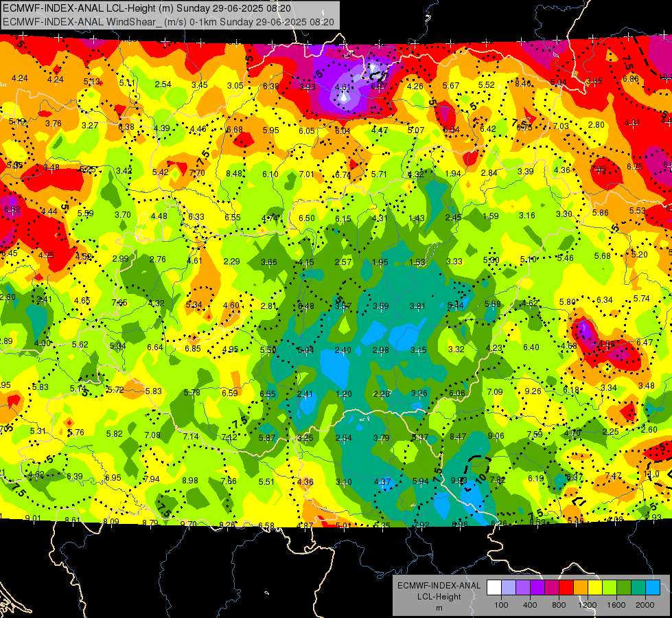Select the red legend color swatch

[x=566, y=588]
